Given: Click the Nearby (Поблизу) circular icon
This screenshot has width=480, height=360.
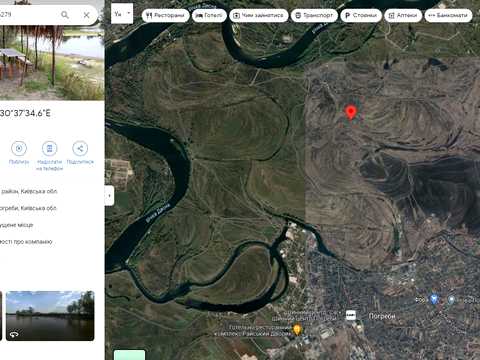Looking at the screenshot, I should (x=19, y=148).
